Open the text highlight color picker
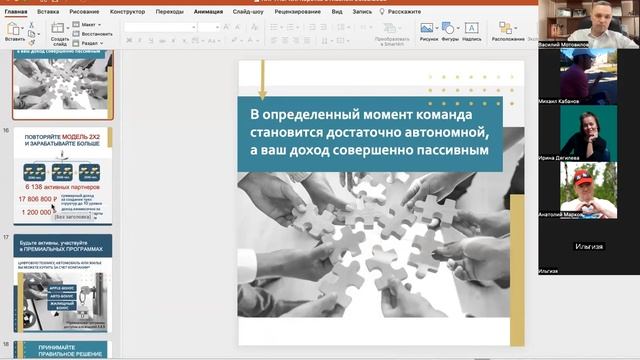Viewport: 640px width, 360px height. click(x=236, y=40)
